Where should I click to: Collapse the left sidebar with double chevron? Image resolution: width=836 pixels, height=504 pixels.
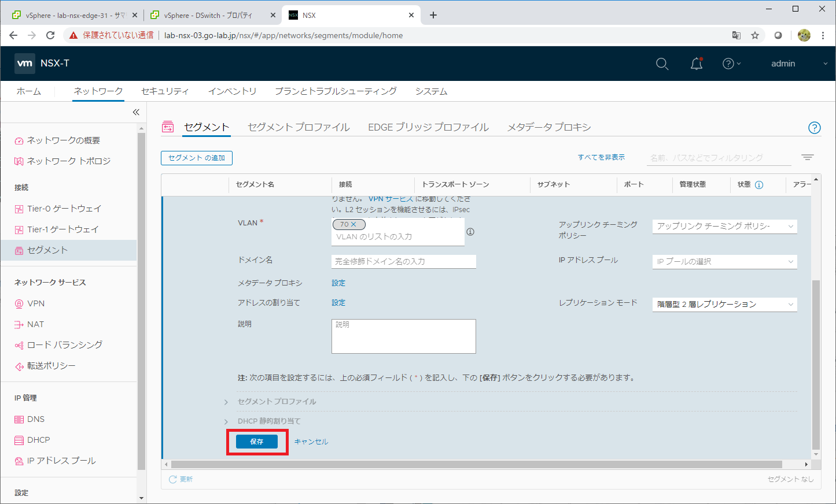[x=136, y=112]
